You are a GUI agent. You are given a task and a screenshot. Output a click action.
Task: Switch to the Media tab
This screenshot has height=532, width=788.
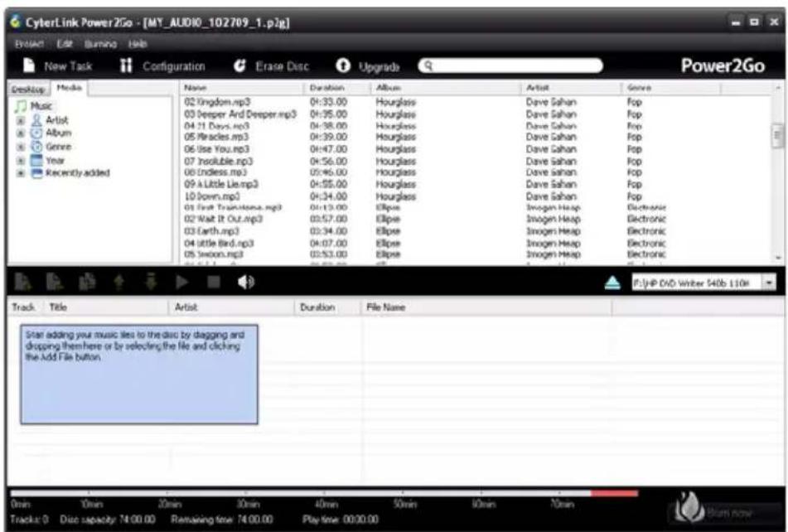pos(70,88)
